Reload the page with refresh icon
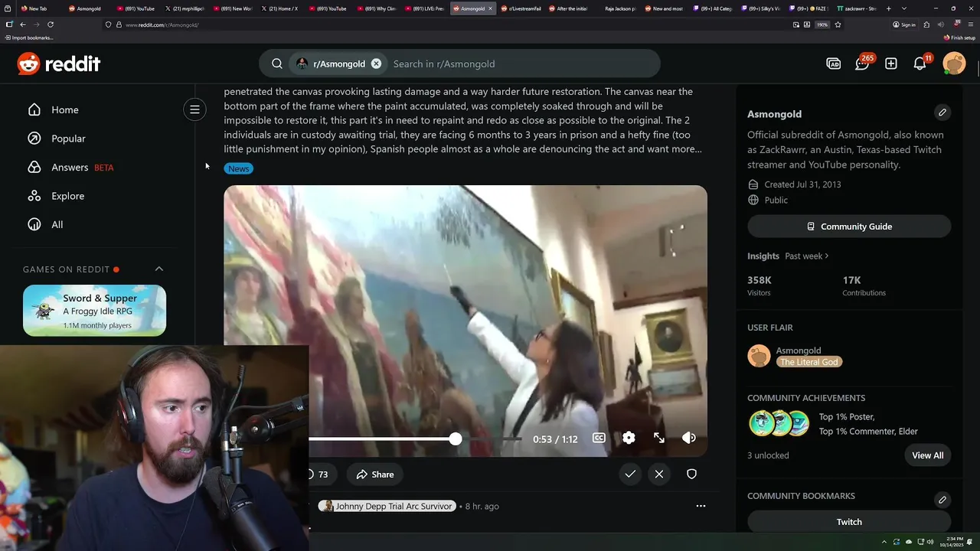The height and width of the screenshot is (551, 980). [51, 24]
